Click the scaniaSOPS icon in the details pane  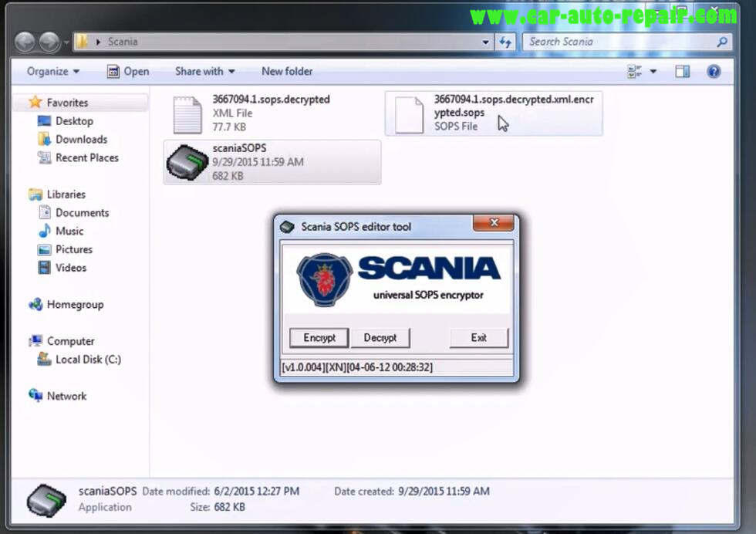click(x=46, y=501)
